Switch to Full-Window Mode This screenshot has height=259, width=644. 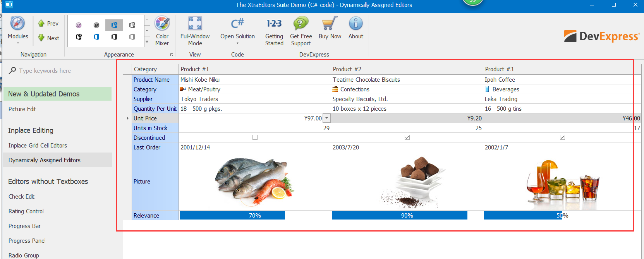click(x=195, y=31)
